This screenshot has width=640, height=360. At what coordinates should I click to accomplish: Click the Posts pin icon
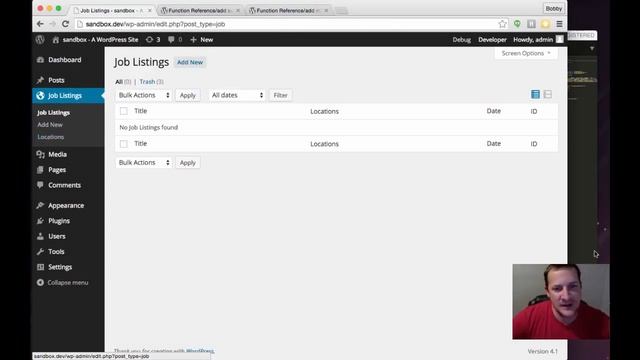point(40,80)
